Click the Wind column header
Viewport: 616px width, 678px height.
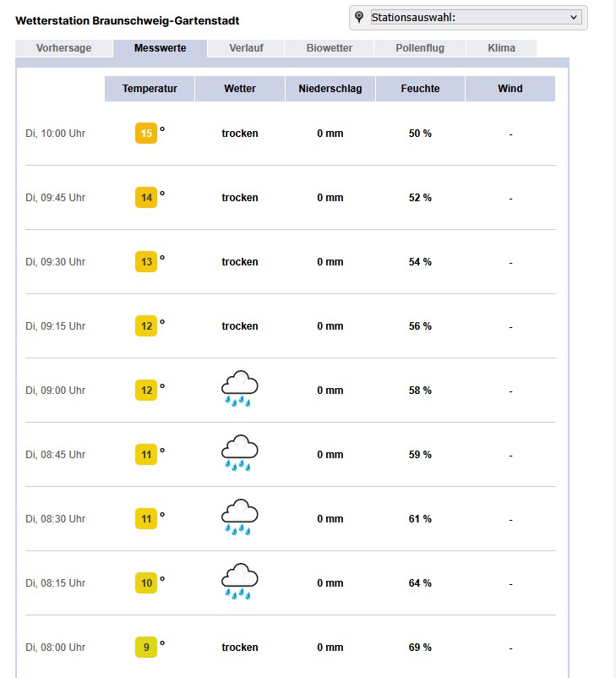coord(510,89)
